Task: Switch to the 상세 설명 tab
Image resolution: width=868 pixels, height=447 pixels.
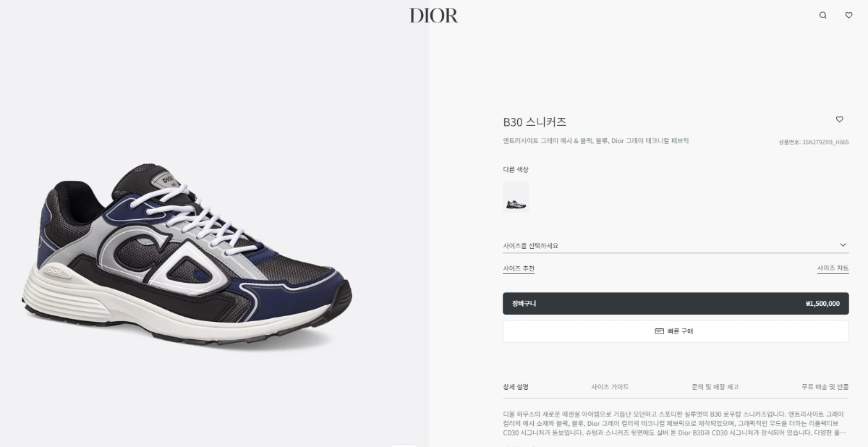Action: tap(516, 387)
